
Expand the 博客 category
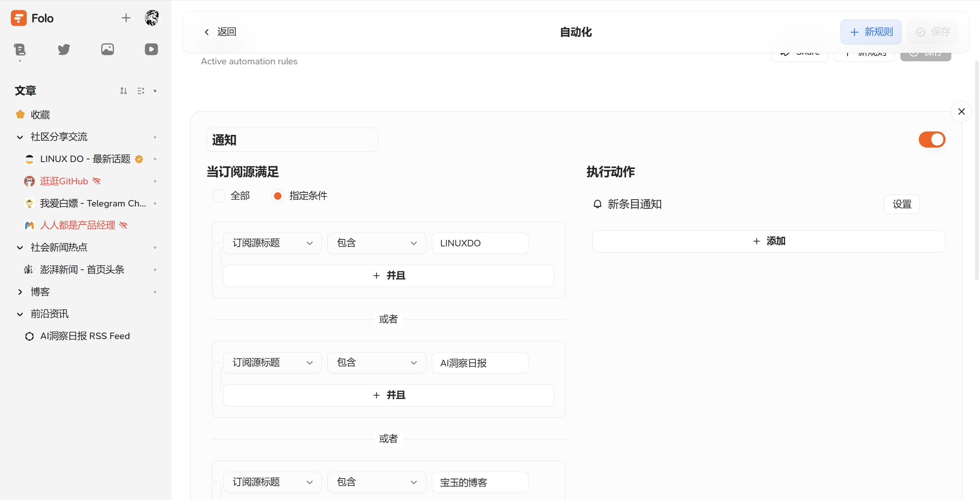tap(20, 292)
